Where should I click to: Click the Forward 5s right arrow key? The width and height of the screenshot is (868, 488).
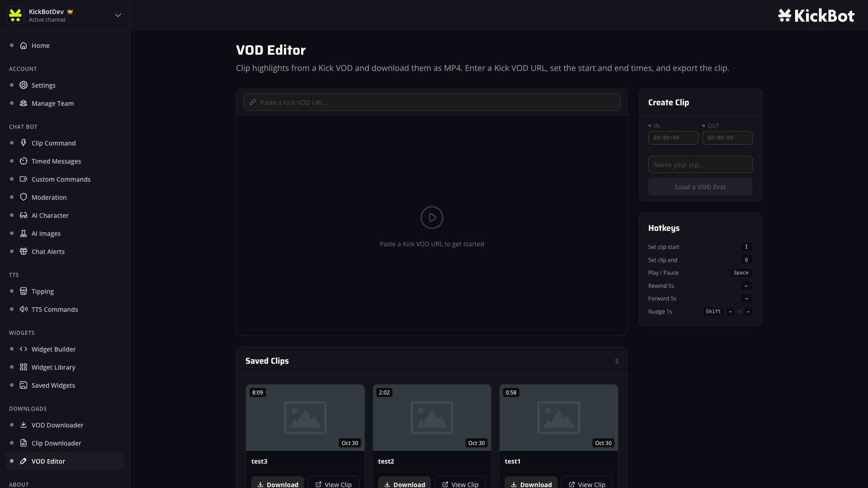coord(746,298)
